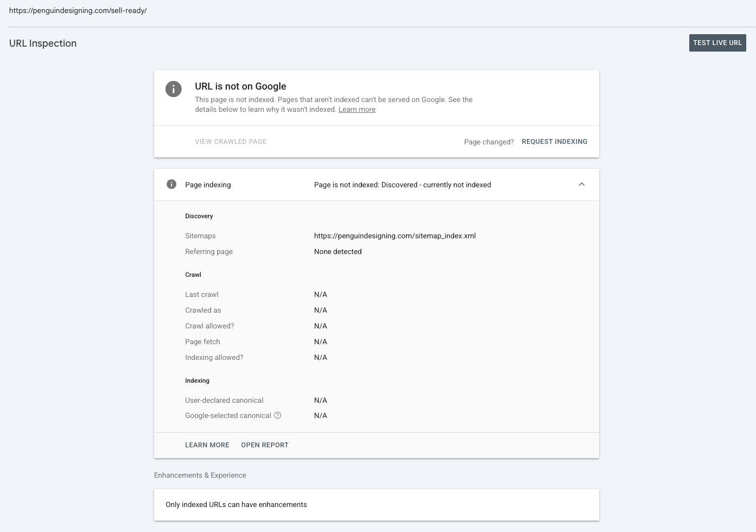Click the TEST LIVE URL button

(x=717, y=43)
